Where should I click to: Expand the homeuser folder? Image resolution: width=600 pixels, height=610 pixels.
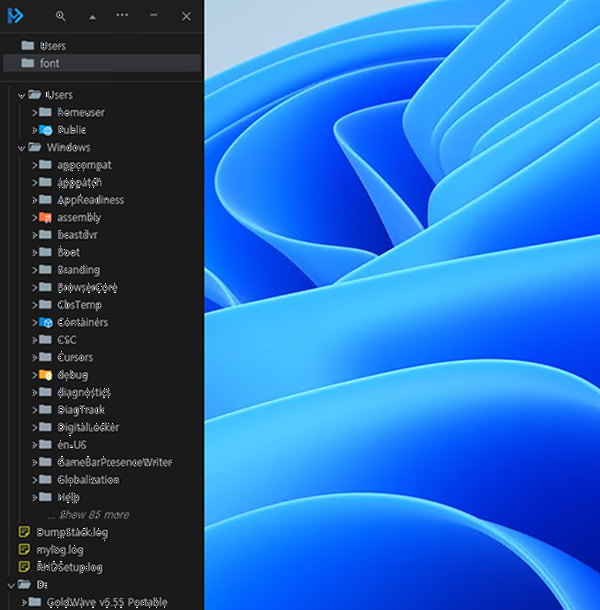(34, 112)
